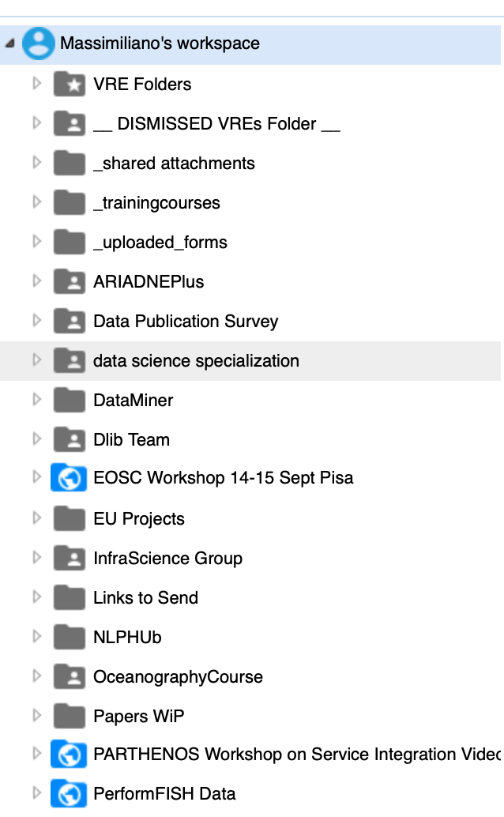
Task: Select the data science specialization folder
Action: click(250, 360)
